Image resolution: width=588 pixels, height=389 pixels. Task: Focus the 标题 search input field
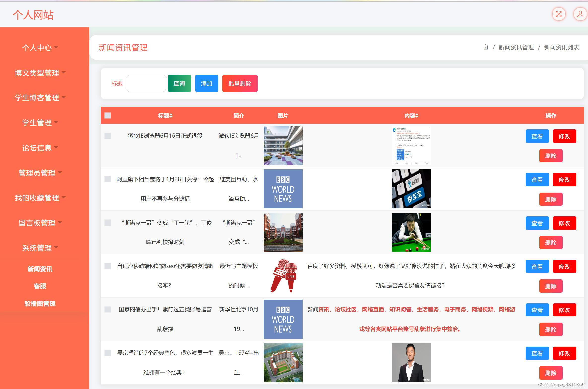point(146,83)
